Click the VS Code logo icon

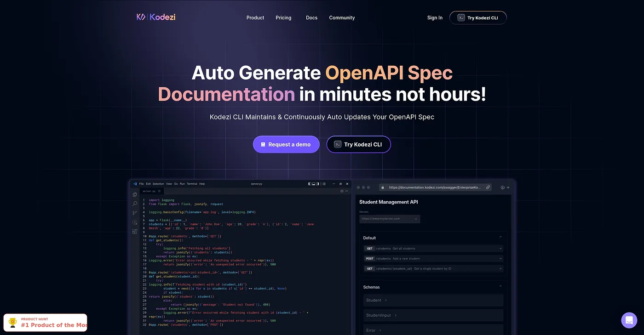click(135, 184)
